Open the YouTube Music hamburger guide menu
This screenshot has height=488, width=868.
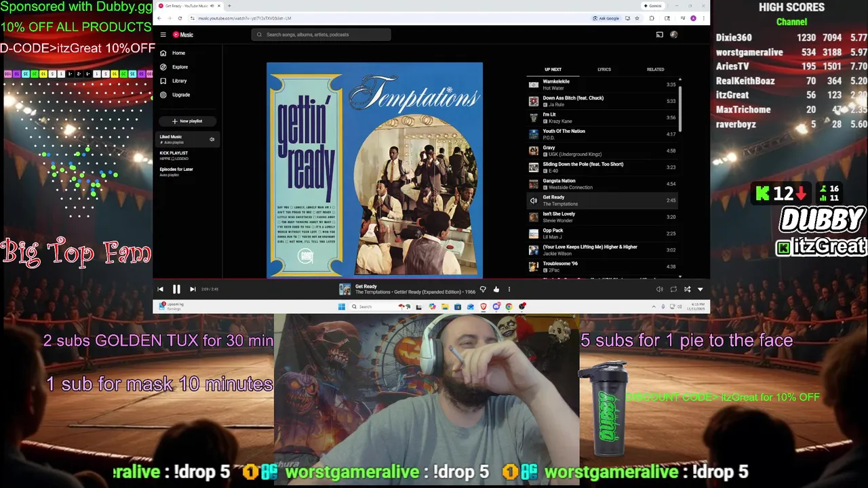(163, 35)
